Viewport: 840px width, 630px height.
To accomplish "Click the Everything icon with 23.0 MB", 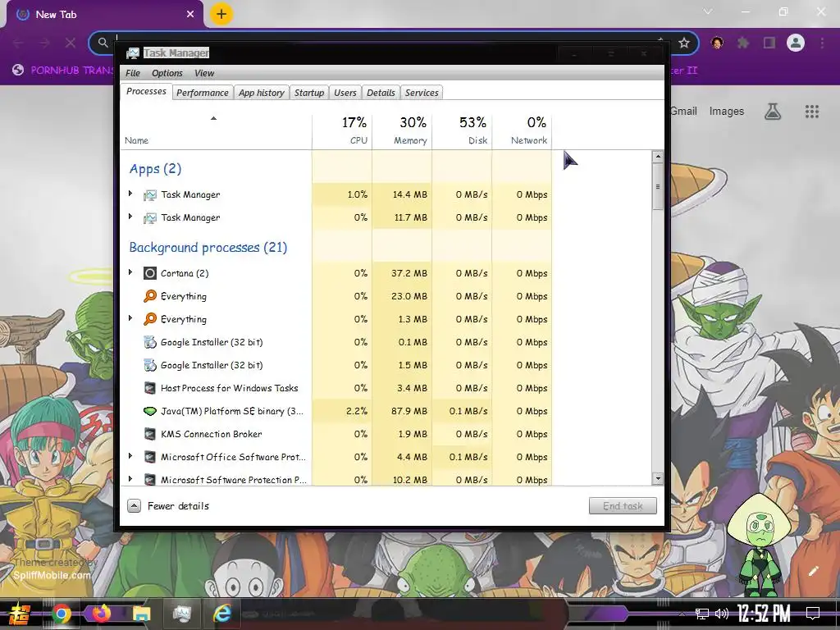I will point(150,296).
